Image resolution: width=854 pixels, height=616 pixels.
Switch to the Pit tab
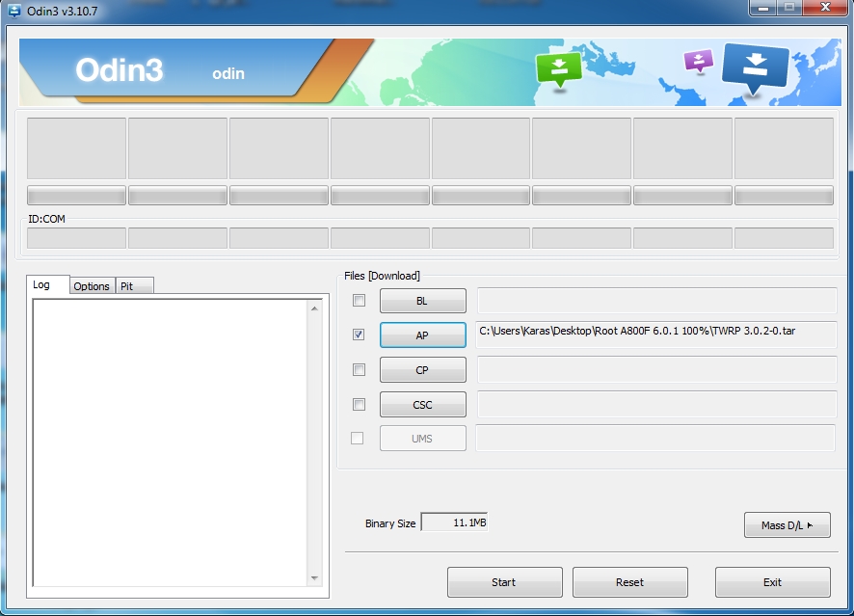tap(135, 286)
